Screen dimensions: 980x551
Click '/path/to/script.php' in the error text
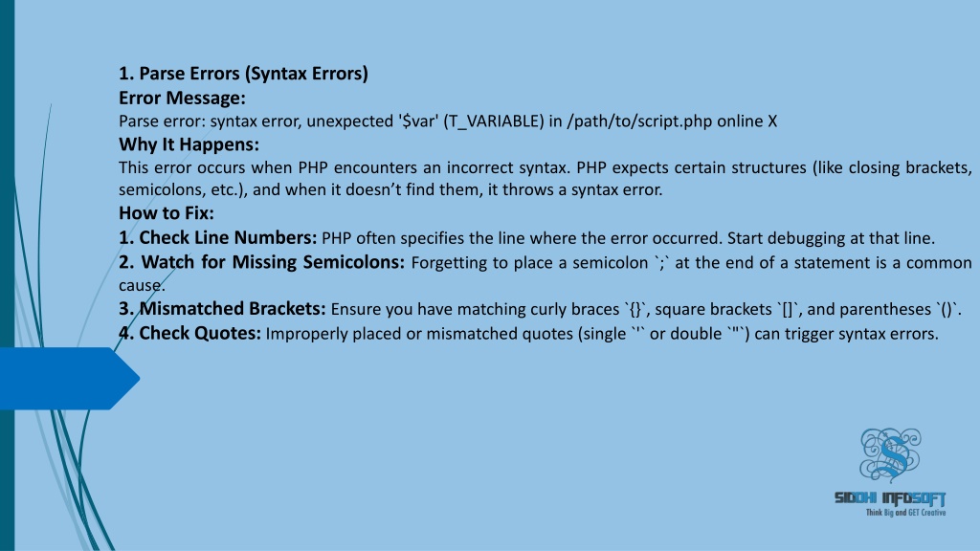[639, 121]
